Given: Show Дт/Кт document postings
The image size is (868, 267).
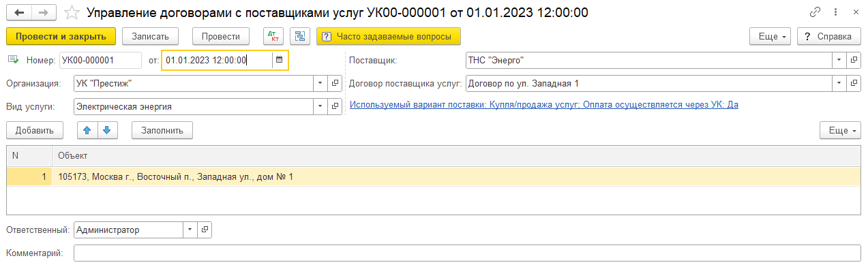Looking at the screenshot, I should pos(273,36).
